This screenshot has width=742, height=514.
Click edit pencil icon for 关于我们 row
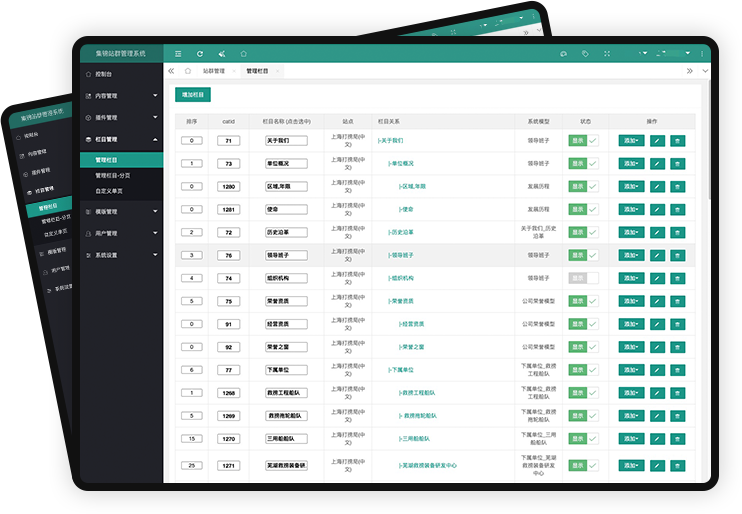[656, 141]
